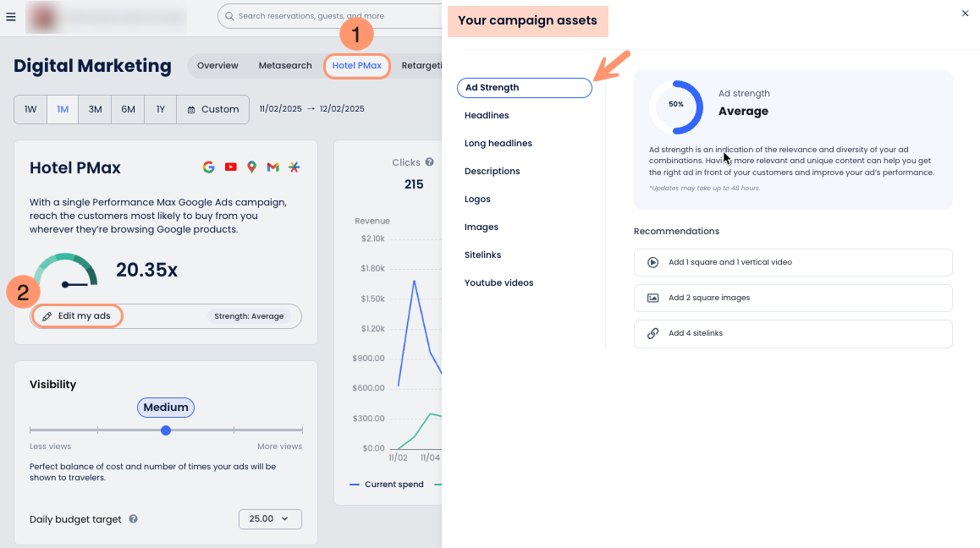Click the Edit my ads button
Viewport: 980px width, 548px height.
[77, 315]
